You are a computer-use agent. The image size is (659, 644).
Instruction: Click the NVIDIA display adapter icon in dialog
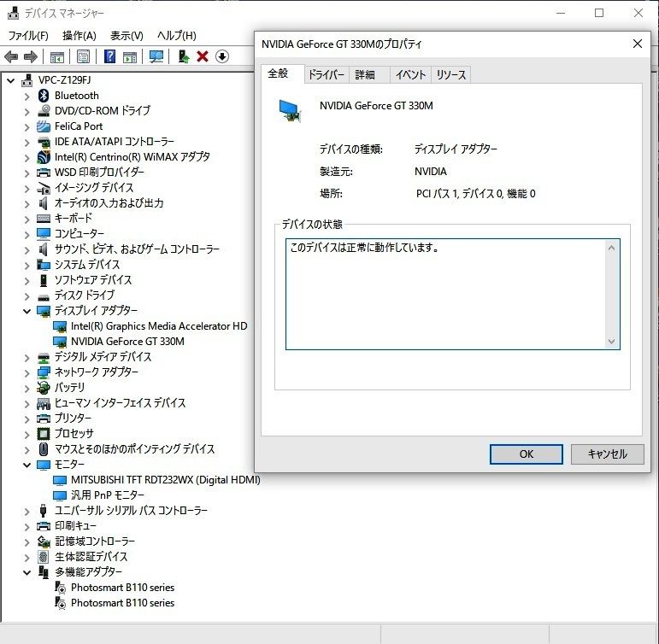(290, 110)
